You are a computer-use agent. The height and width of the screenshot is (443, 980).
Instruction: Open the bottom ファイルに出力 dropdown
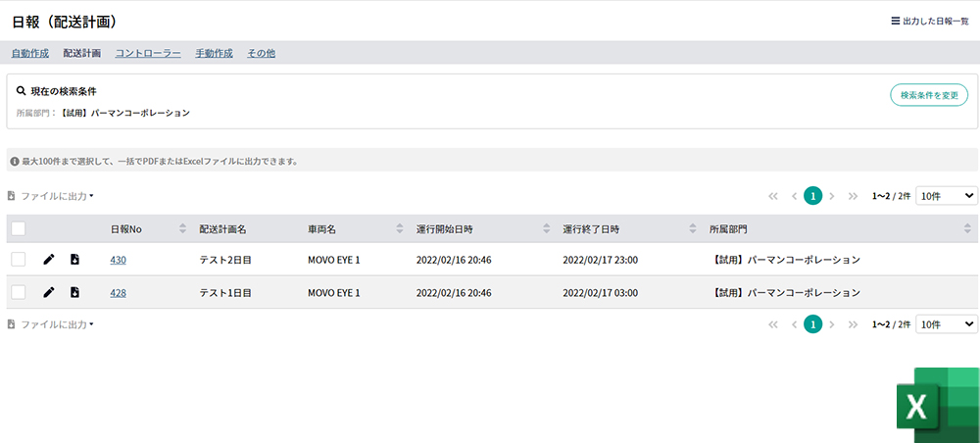pyautogui.click(x=51, y=323)
